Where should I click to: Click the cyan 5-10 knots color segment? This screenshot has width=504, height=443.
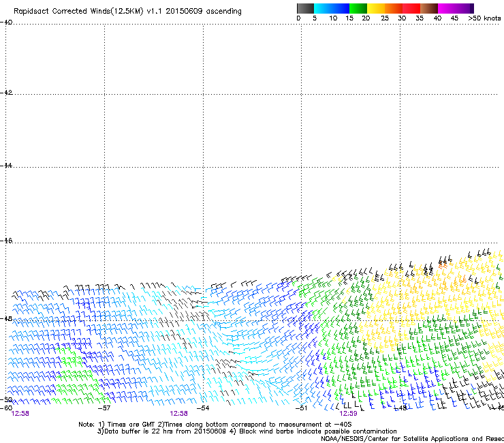(323, 8)
